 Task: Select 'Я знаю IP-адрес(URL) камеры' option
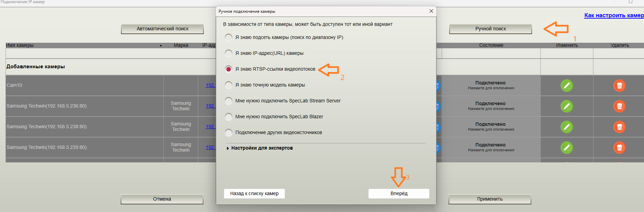click(228, 53)
